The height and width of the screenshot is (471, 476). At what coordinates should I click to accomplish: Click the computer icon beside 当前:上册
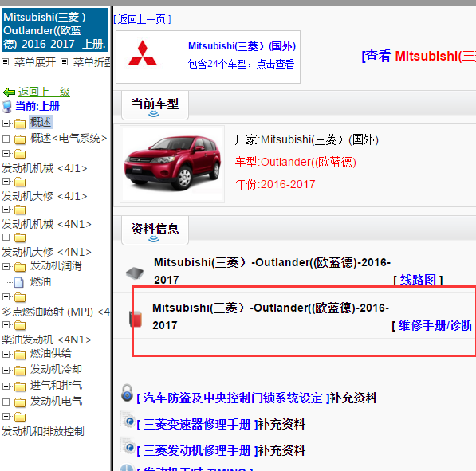[x=7, y=107]
